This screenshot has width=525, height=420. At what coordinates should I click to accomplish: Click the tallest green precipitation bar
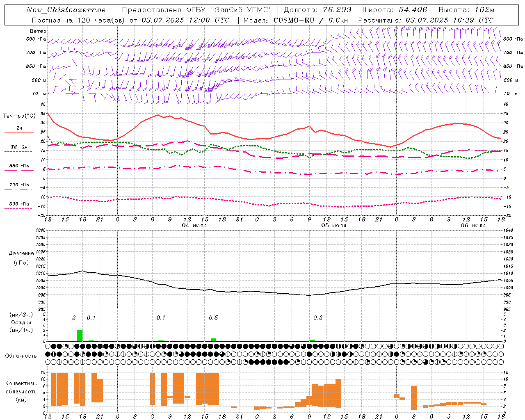(x=80, y=336)
